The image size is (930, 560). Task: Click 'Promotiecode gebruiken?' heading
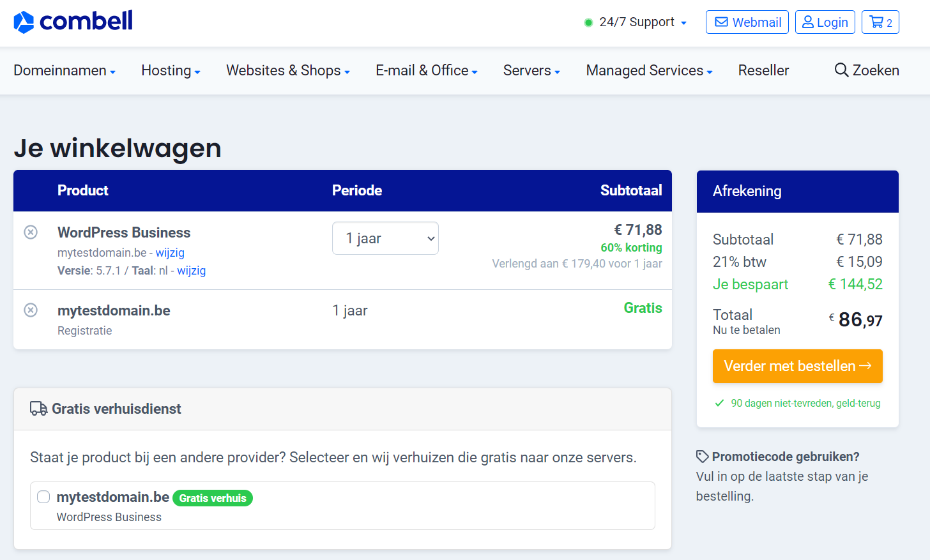pyautogui.click(x=786, y=457)
